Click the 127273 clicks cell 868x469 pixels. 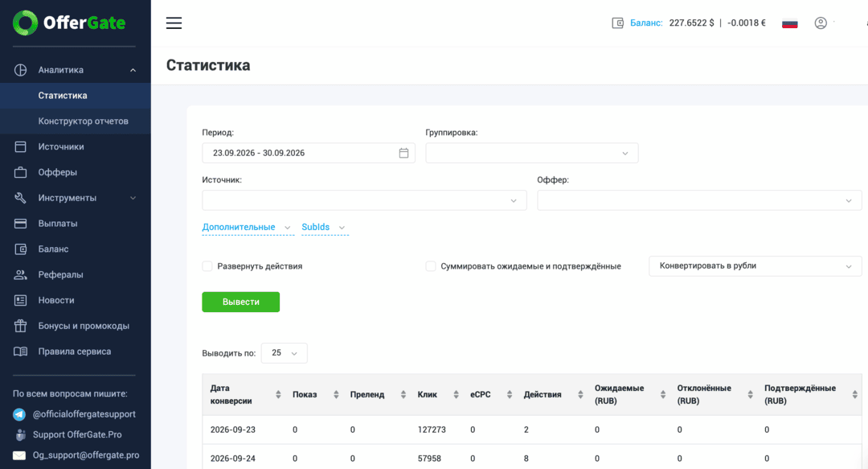coord(432,430)
